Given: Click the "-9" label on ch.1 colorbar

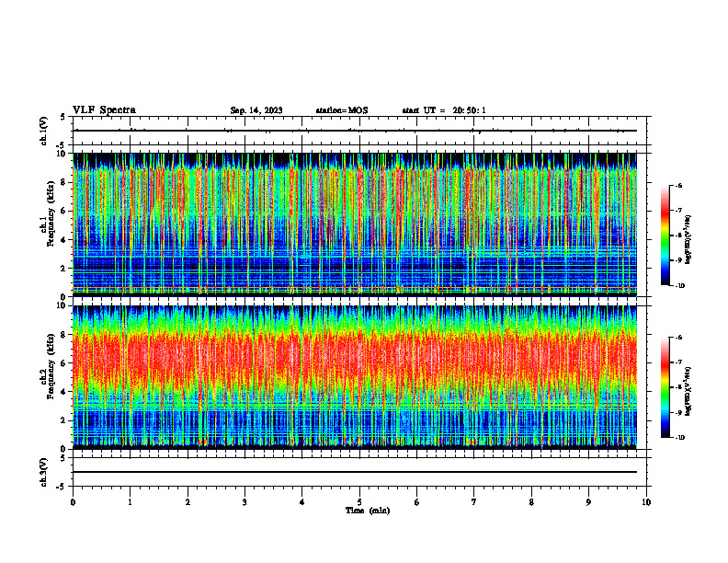Looking at the screenshot, I should coord(678,260).
